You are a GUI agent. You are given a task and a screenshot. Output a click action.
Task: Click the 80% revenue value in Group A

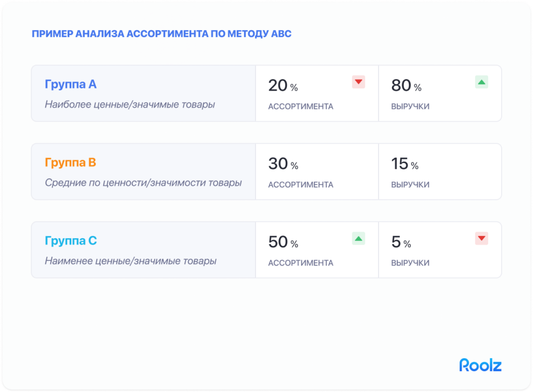coord(406,86)
